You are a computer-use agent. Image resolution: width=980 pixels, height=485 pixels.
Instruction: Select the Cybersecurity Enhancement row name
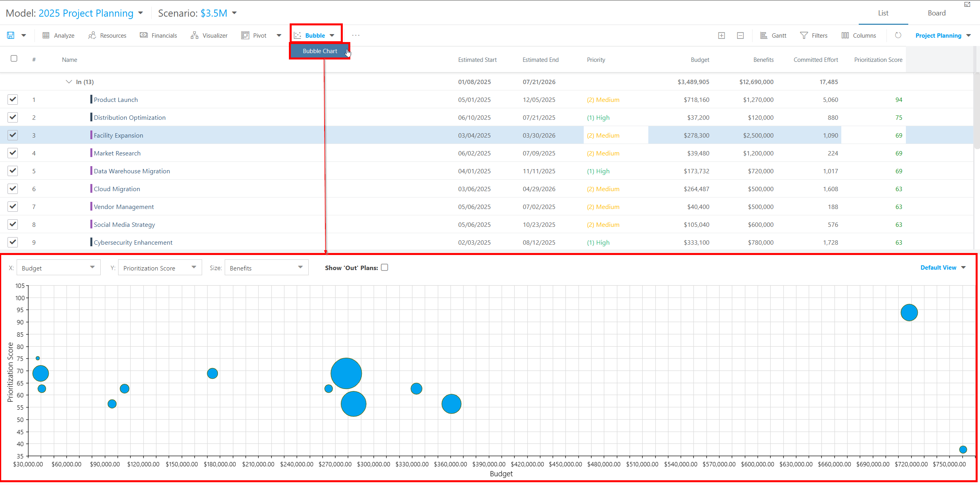[x=133, y=242]
